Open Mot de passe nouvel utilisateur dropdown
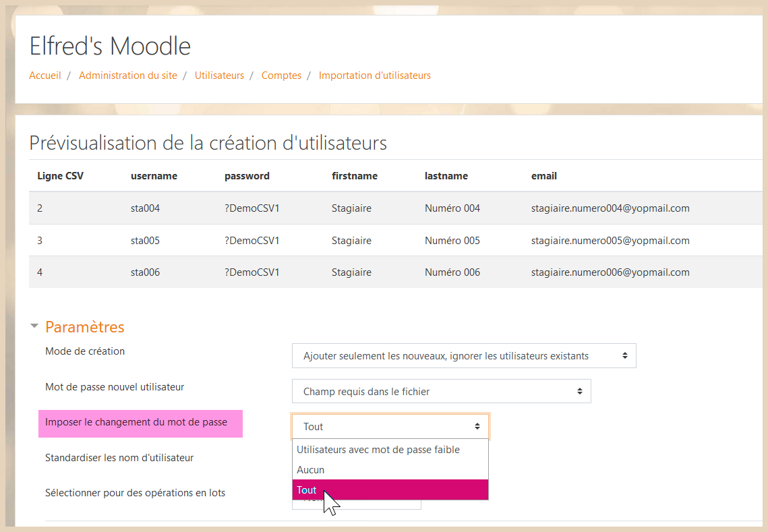This screenshot has height=532, width=768. pyautogui.click(x=441, y=391)
